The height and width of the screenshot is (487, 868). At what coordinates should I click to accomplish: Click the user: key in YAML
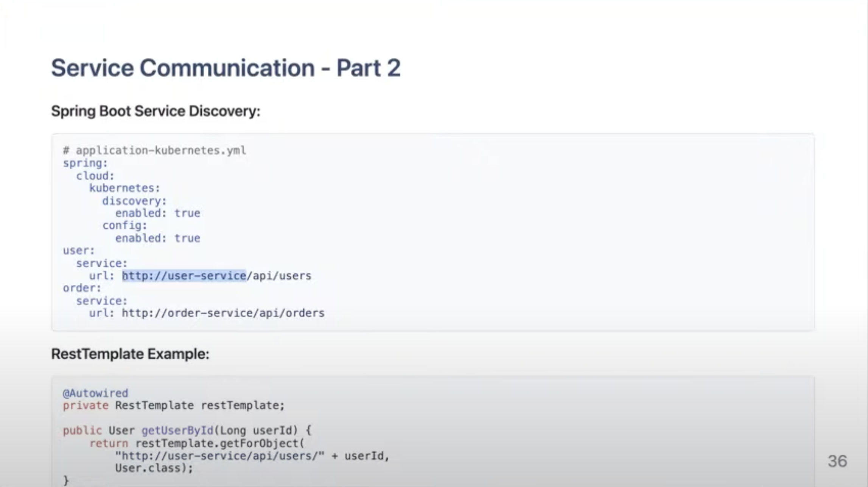tap(79, 251)
